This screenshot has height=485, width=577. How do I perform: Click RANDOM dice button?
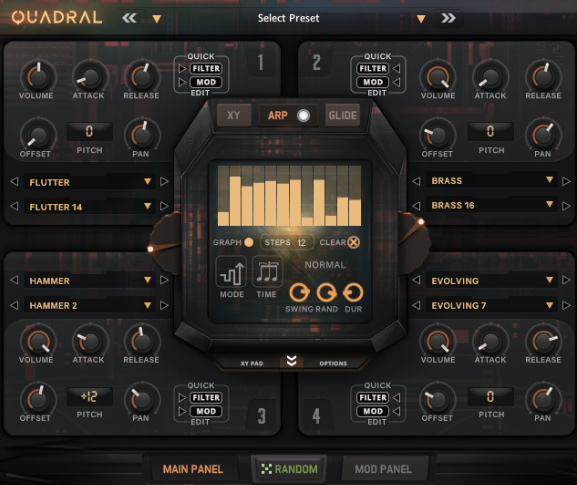coord(289,469)
